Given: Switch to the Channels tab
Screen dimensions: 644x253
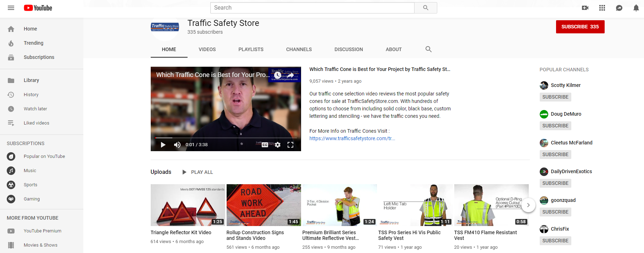Looking at the screenshot, I should pyautogui.click(x=299, y=49).
